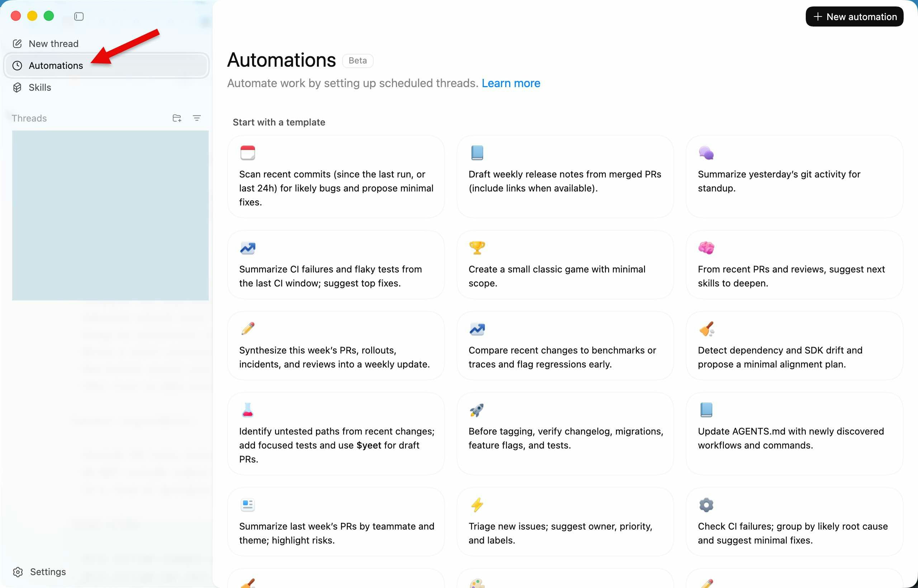Select the Summarize yesterday's git activity template
918x588 pixels.
pos(794,181)
